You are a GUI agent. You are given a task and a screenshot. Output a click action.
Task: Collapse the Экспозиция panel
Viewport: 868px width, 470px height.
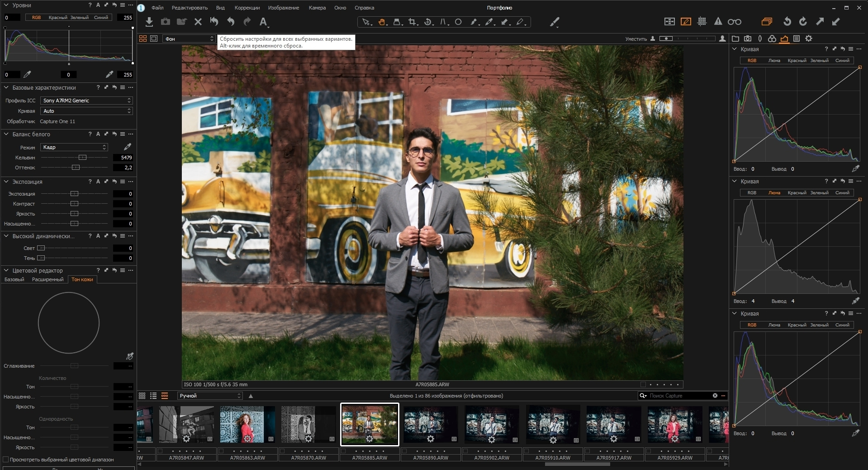tap(6, 182)
